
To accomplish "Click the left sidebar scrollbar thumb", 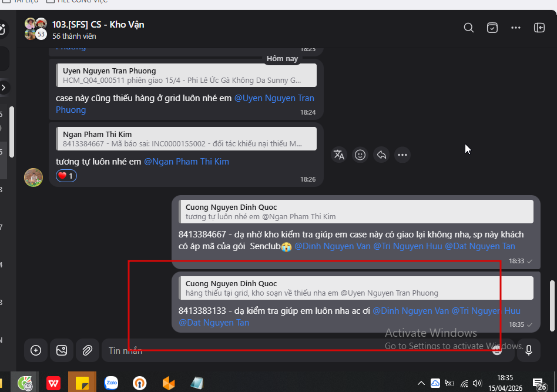I will click(12, 132).
